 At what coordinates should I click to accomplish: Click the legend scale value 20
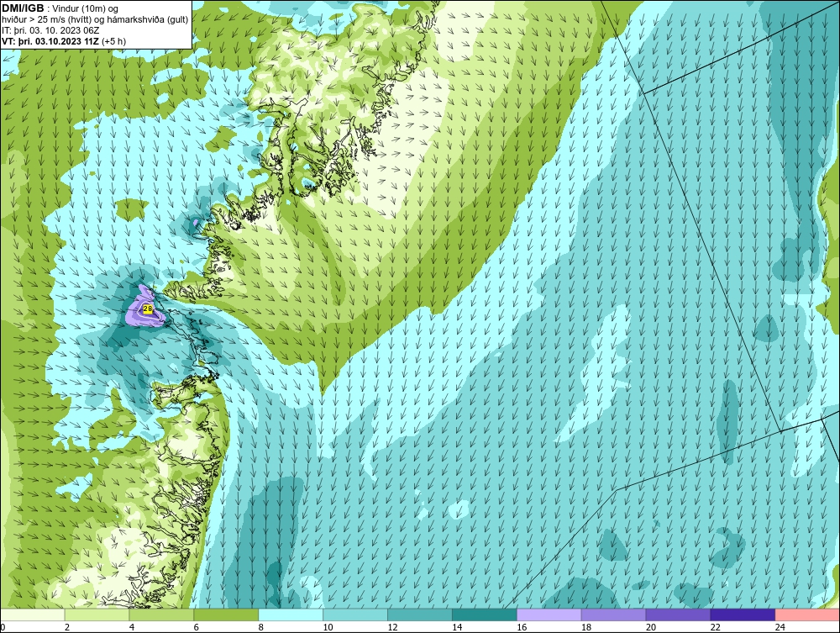[x=651, y=627]
